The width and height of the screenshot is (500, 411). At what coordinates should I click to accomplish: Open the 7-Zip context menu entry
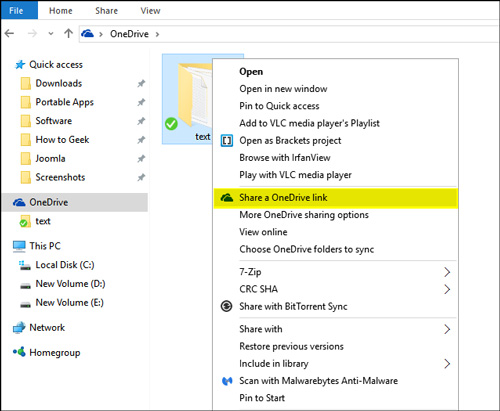click(250, 272)
